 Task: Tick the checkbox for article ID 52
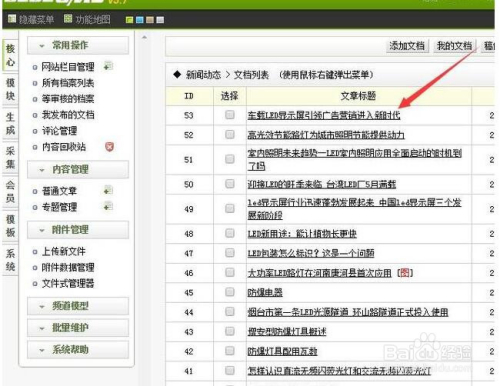click(x=230, y=134)
